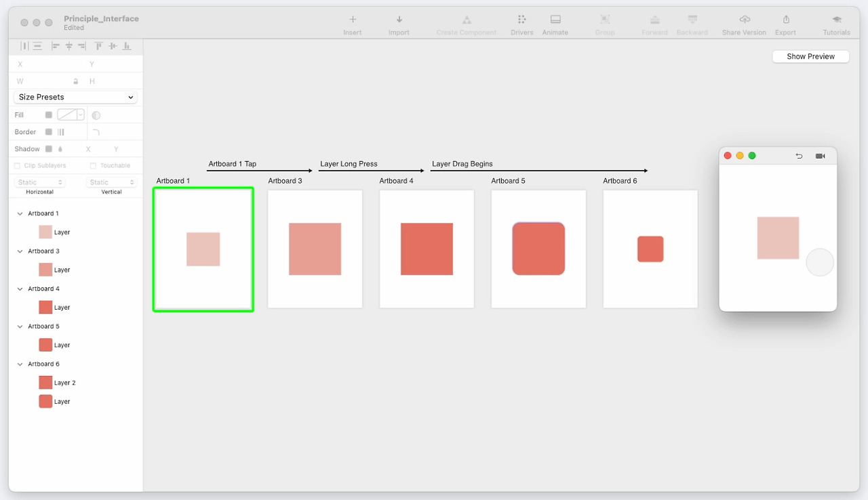
Task: Collapse Artboard 1 in layer list
Action: (20, 213)
